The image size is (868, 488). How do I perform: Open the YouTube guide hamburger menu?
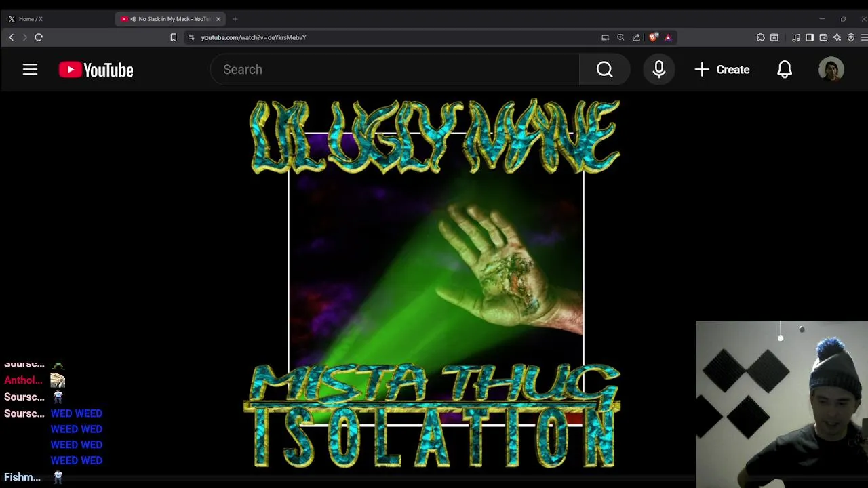pos(30,70)
